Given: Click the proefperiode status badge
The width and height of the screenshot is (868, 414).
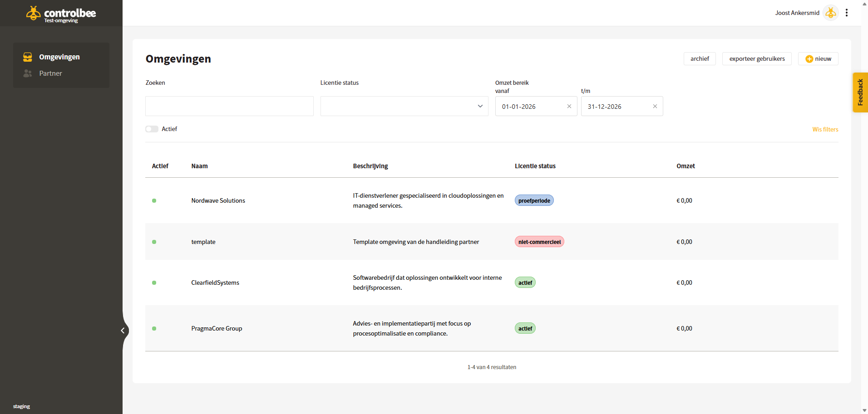Looking at the screenshot, I should (x=534, y=200).
